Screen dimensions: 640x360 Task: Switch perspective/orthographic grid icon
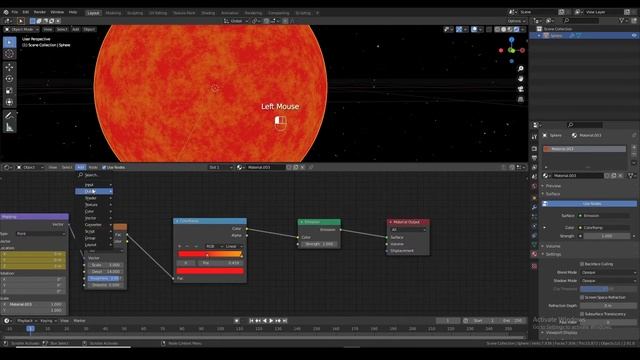click(x=520, y=99)
